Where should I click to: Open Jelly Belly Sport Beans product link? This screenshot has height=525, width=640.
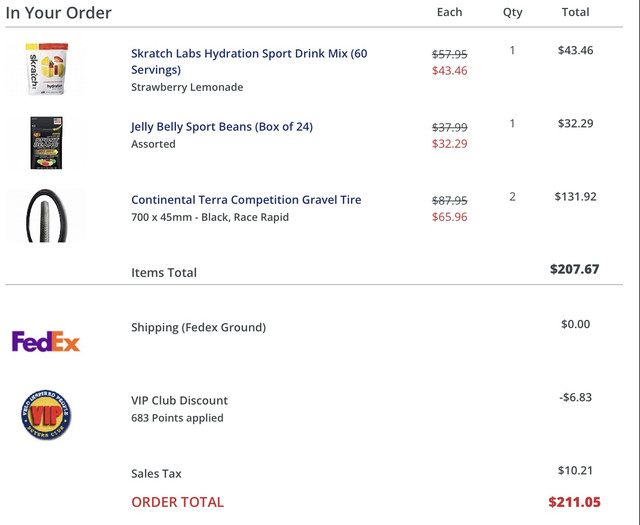click(x=222, y=127)
